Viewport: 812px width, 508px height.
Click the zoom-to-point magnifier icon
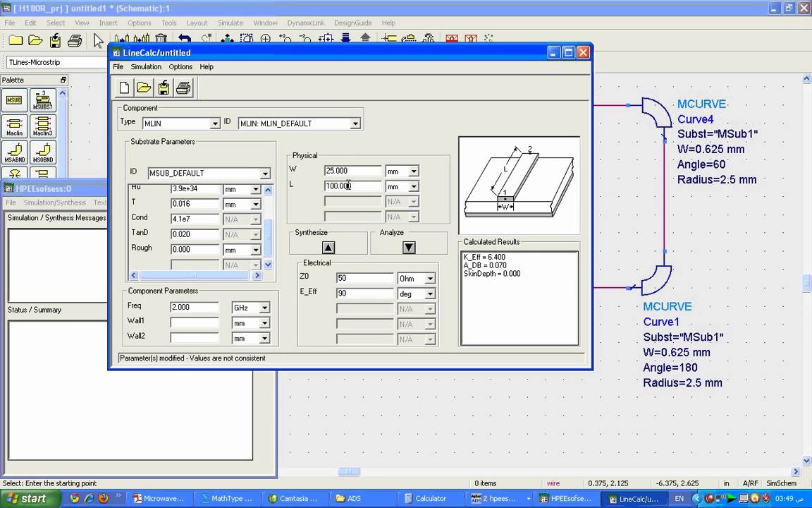[266, 38]
